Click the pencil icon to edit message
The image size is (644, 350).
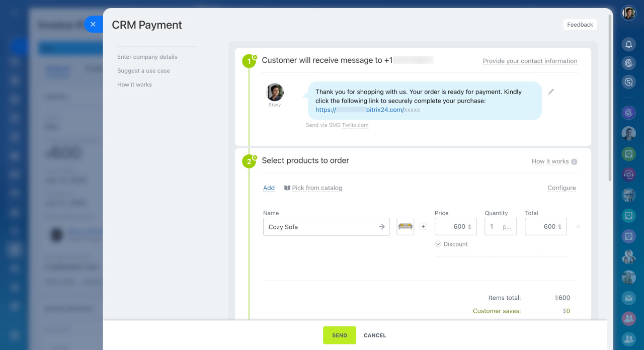tap(551, 92)
